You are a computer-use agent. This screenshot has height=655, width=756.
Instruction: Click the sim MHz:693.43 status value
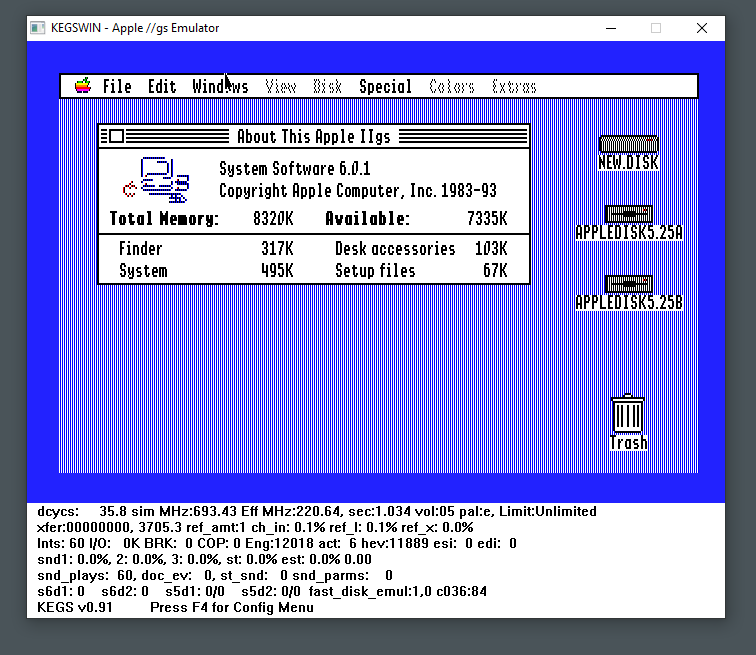click(184, 511)
